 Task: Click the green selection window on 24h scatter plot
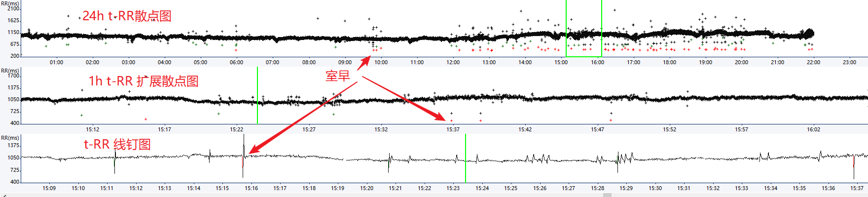pyautogui.click(x=584, y=28)
